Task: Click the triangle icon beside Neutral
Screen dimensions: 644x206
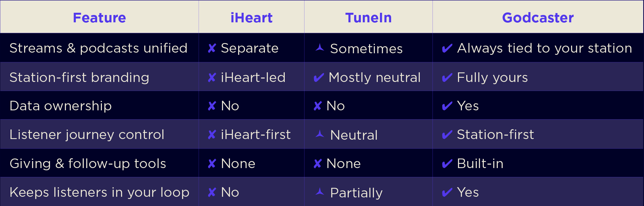Action: tap(320, 135)
